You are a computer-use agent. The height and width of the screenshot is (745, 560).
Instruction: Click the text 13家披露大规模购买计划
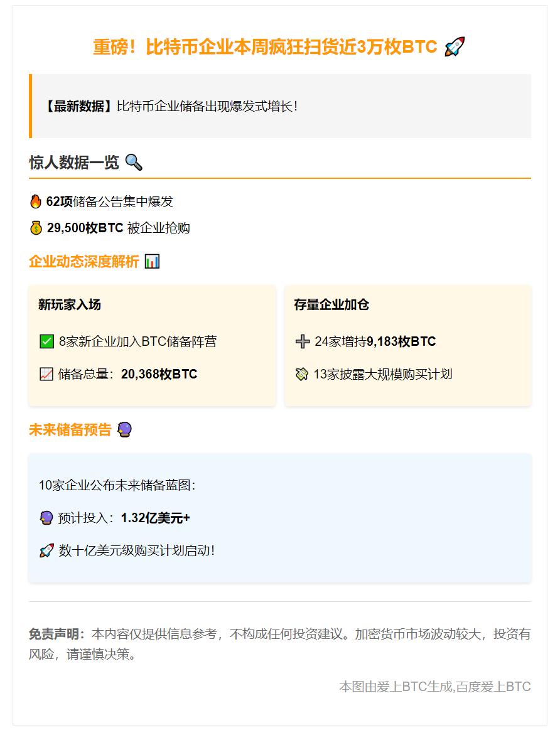point(383,375)
